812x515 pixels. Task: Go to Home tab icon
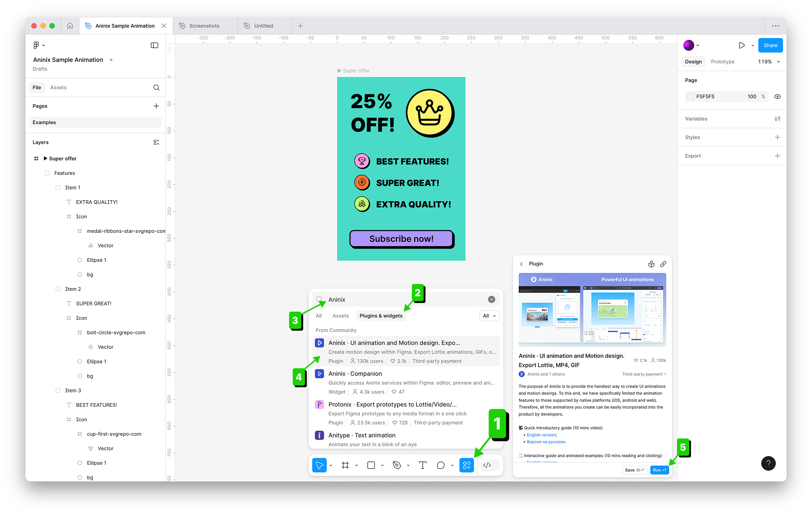click(70, 26)
